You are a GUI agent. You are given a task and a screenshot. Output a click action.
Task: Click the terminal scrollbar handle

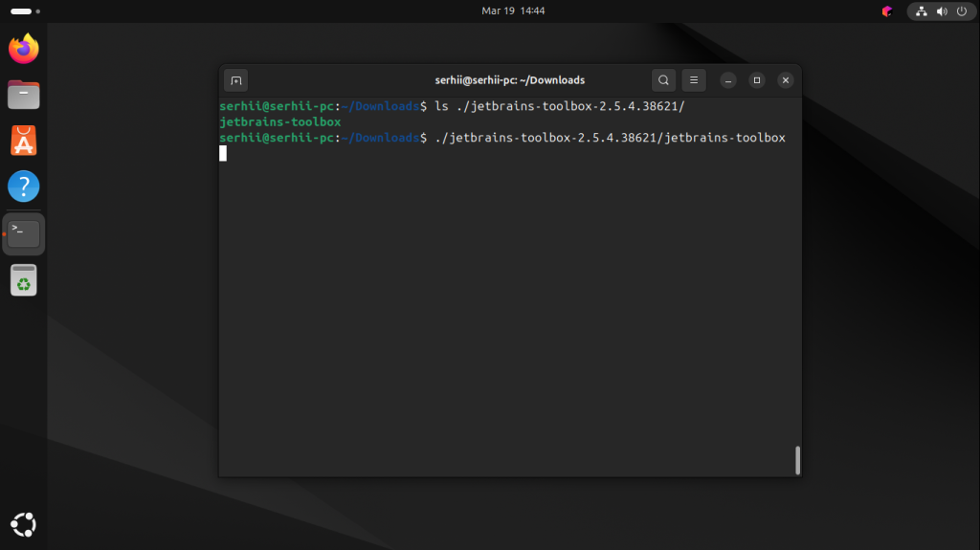pos(797,460)
